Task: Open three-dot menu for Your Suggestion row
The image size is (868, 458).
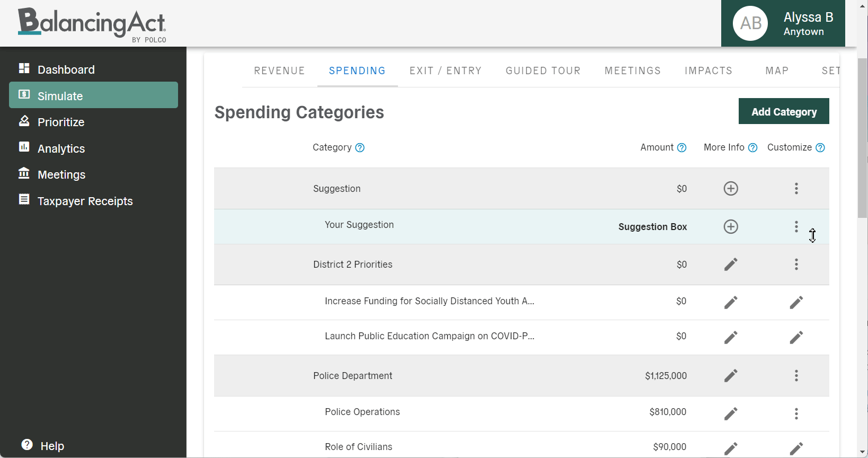Action: click(796, 226)
